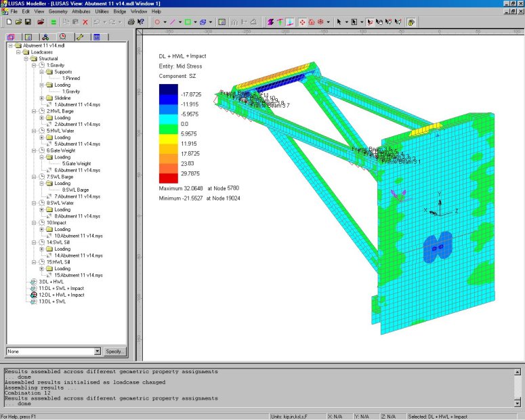Click the green equals toolbar icon
Viewport: 525px width, 420px height.
point(54,22)
